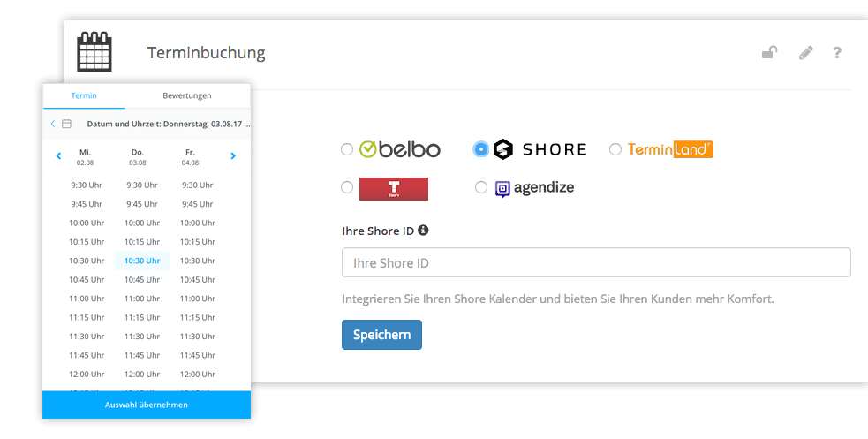Click into the Ihre Shore ID field

tap(596, 262)
